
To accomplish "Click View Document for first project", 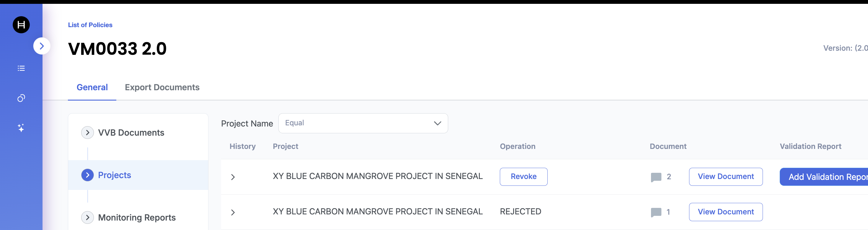I will click(x=725, y=177).
